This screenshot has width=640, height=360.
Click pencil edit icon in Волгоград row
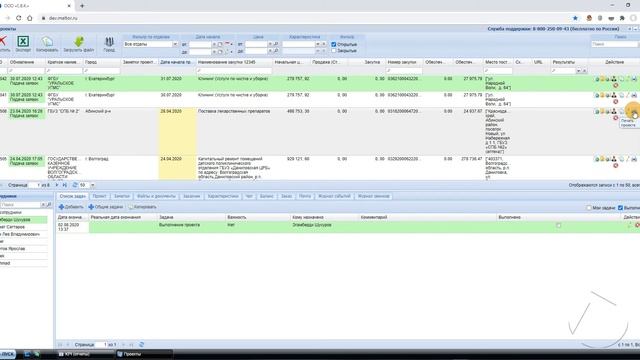coord(628,159)
